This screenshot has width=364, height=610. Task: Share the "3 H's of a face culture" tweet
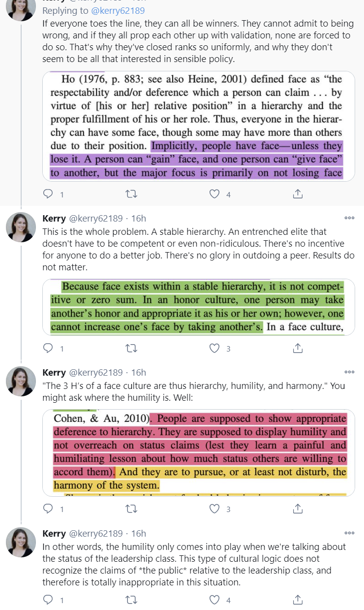[298, 509]
